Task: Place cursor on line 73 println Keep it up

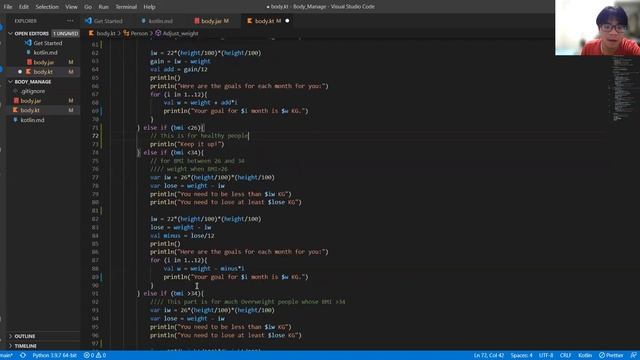Action: coord(187,144)
